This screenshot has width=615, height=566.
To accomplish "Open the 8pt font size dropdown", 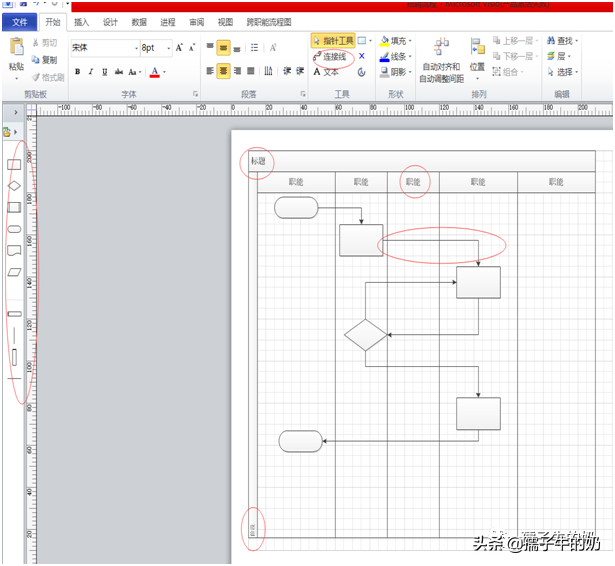I will coord(169,48).
